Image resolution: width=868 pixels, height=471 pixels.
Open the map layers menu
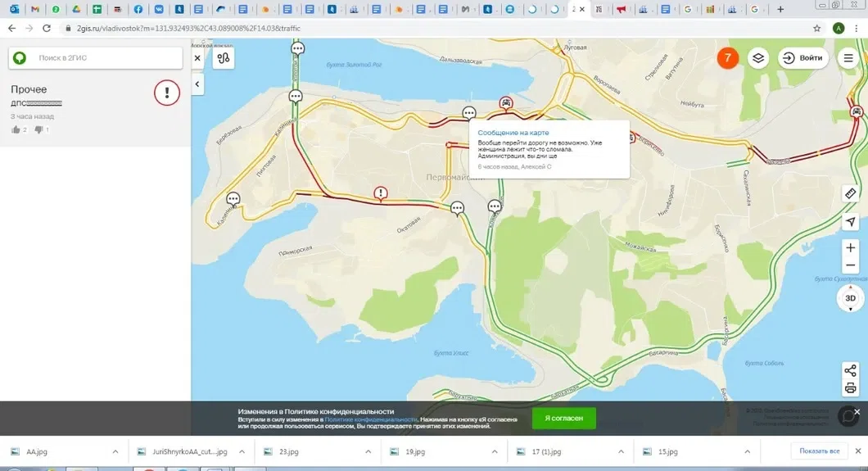pyautogui.click(x=758, y=58)
